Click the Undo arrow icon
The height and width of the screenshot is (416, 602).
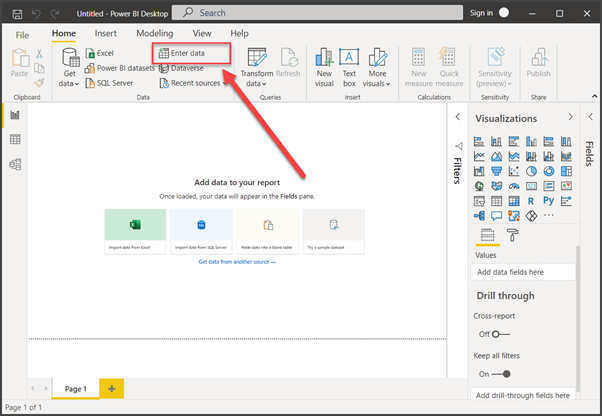[x=36, y=14]
